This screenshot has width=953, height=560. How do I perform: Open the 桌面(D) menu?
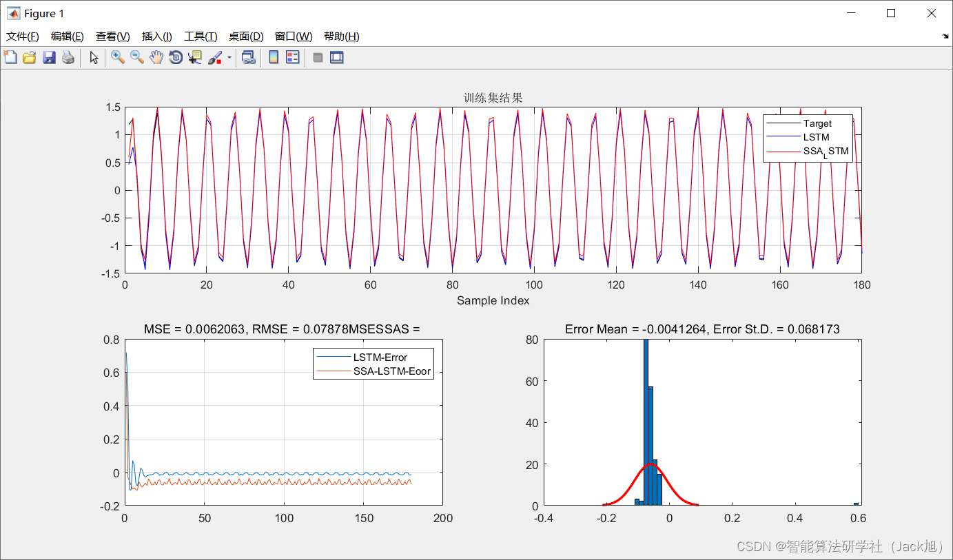click(x=246, y=37)
